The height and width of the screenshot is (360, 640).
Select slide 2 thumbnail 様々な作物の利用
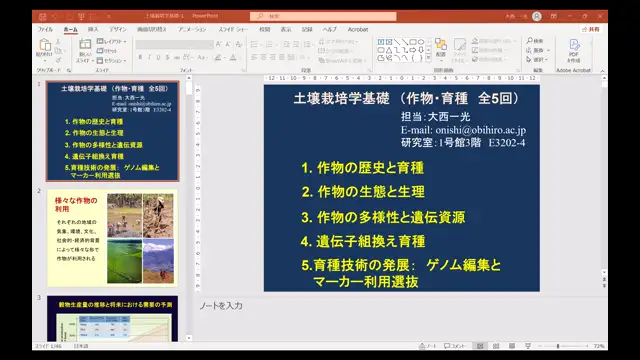coord(112,238)
